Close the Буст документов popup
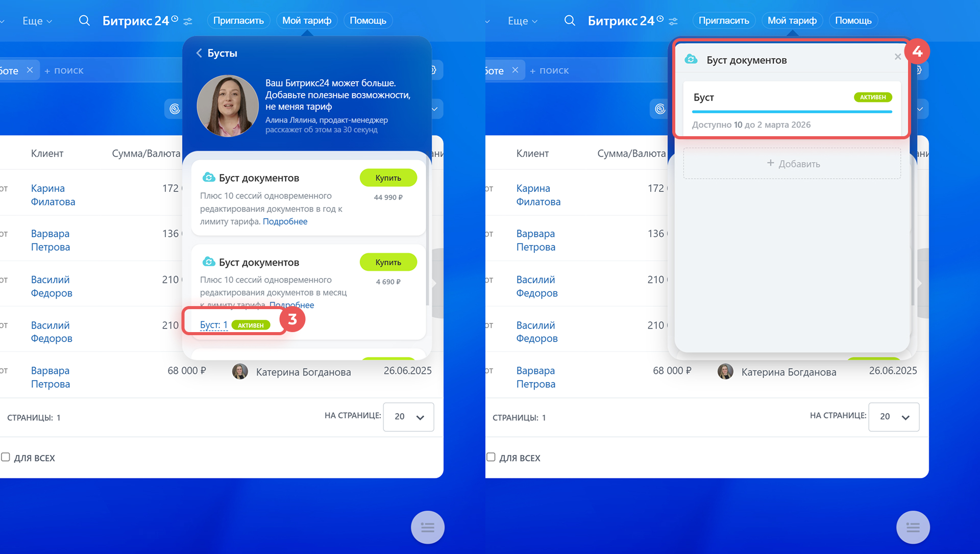The image size is (980, 554). (x=897, y=57)
